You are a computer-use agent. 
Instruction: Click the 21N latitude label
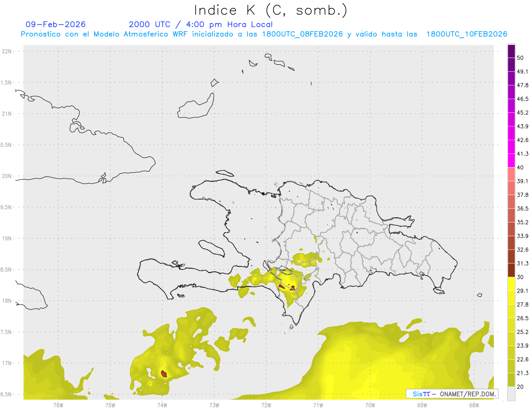click(x=7, y=114)
